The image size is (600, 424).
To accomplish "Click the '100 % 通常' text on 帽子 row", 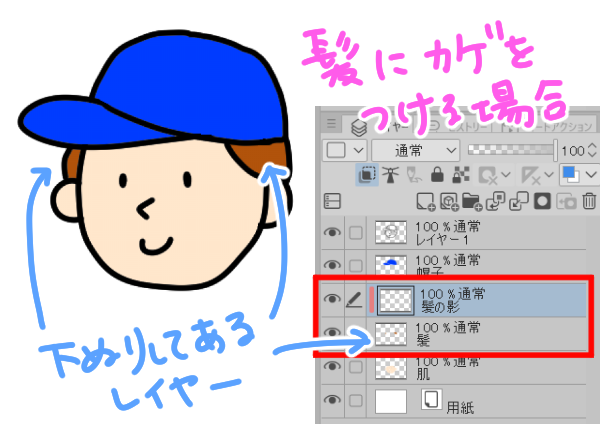I will pos(447,261).
